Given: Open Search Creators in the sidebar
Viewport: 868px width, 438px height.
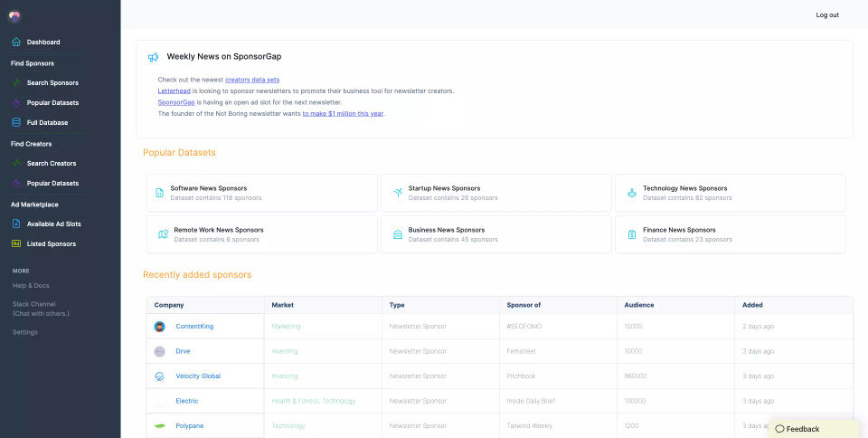Looking at the screenshot, I should [x=52, y=164].
